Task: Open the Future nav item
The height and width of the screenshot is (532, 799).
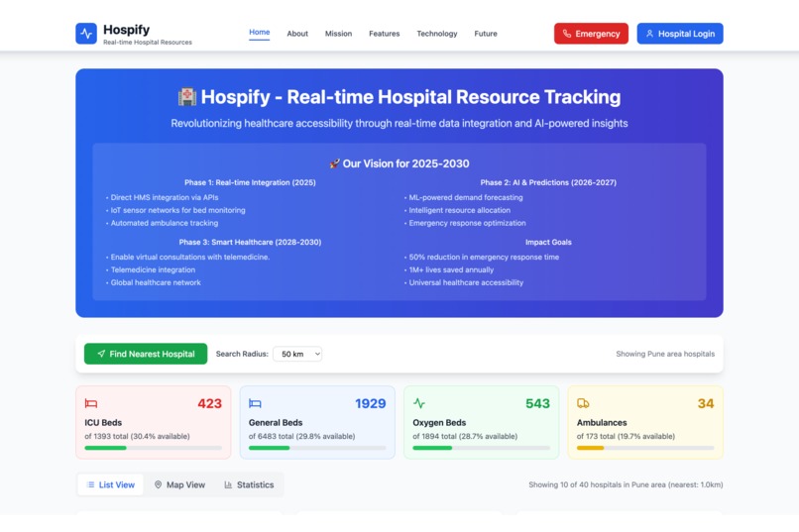Action: (486, 34)
